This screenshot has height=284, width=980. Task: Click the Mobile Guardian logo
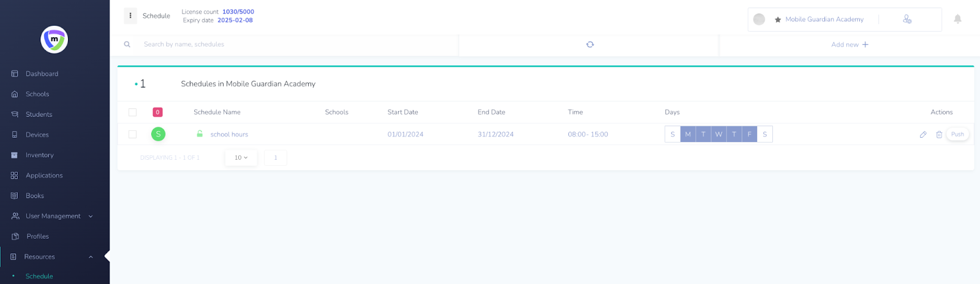(x=55, y=40)
